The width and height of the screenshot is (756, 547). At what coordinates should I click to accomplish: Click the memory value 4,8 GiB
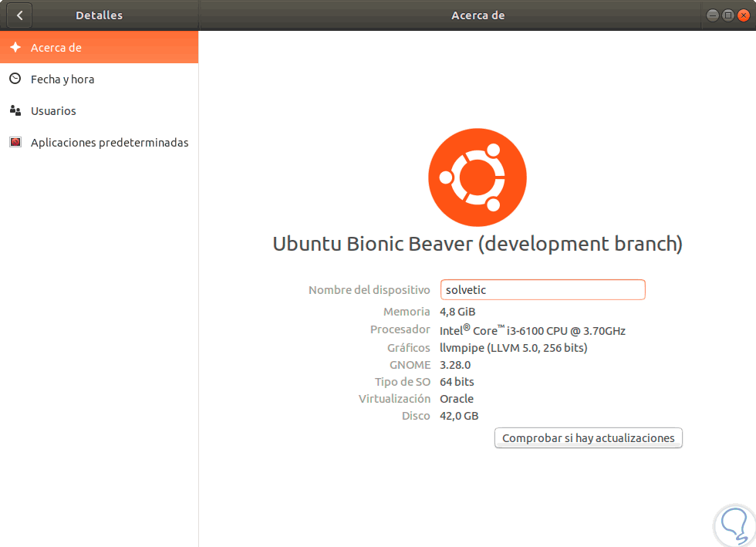457,312
